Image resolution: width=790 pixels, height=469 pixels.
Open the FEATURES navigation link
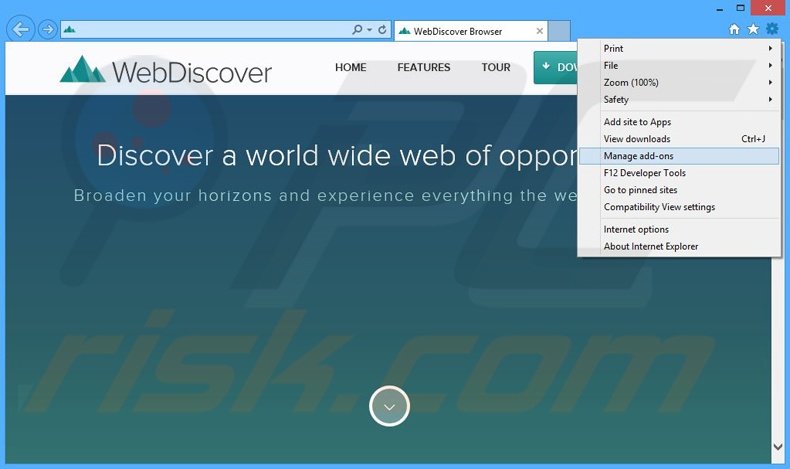(x=424, y=68)
